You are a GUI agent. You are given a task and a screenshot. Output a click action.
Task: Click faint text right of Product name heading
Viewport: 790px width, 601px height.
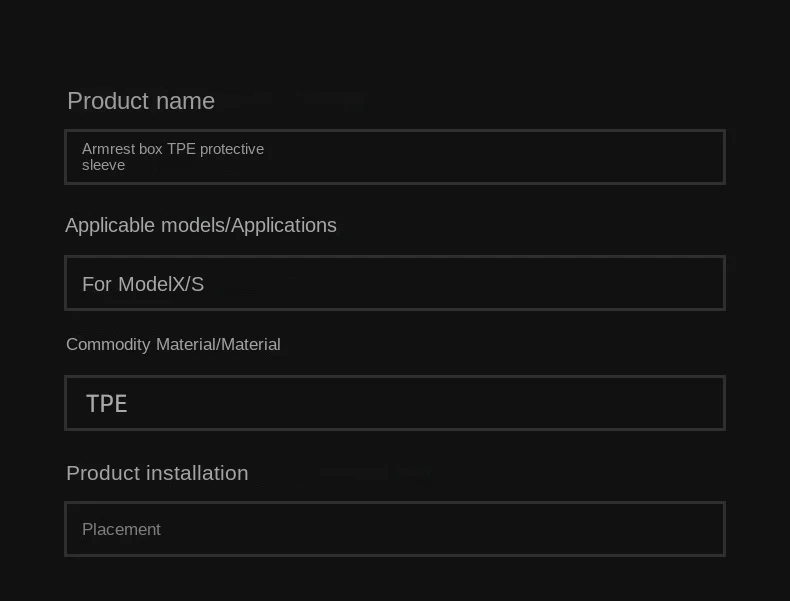pos(300,99)
